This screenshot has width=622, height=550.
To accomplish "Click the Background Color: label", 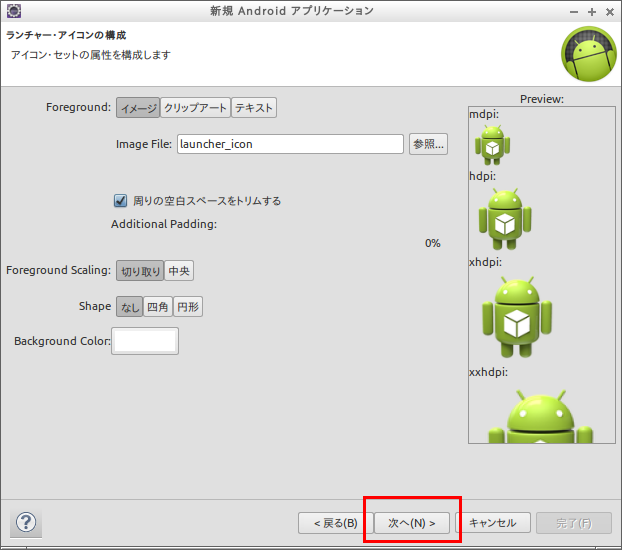I will tap(62, 341).
